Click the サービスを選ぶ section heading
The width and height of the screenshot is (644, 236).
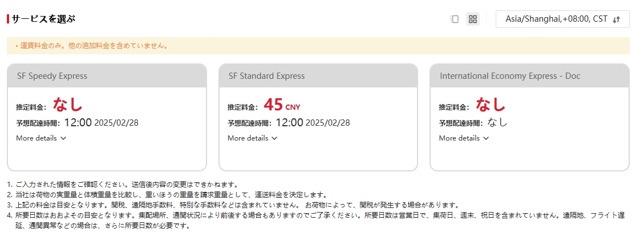click(43, 19)
